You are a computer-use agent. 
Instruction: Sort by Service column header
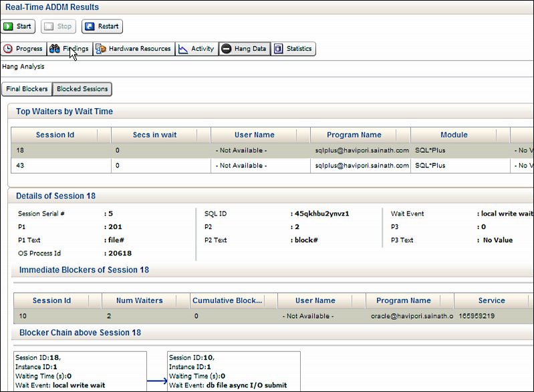[x=494, y=301]
